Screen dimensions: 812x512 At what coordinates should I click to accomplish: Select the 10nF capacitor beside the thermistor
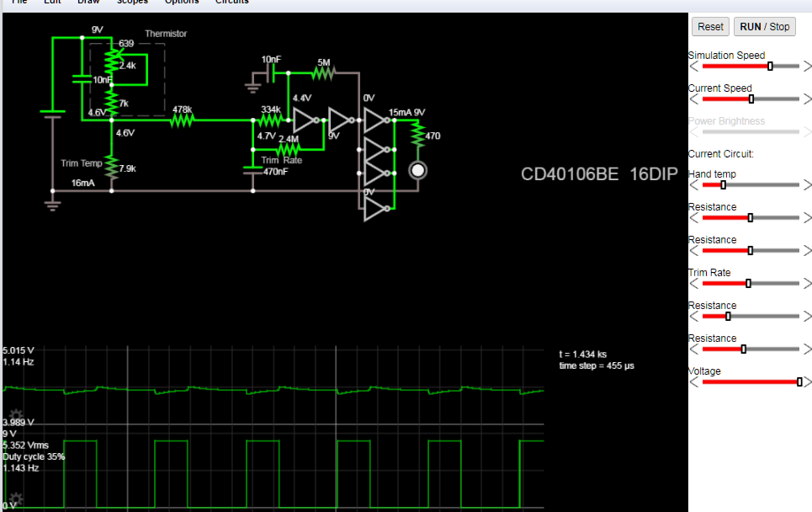[82, 79]
